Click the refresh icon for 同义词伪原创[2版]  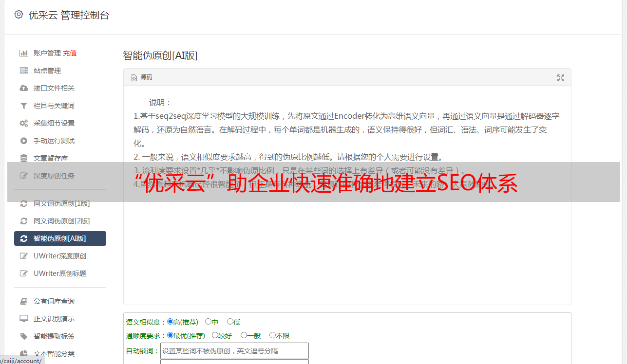coord(23,221)
